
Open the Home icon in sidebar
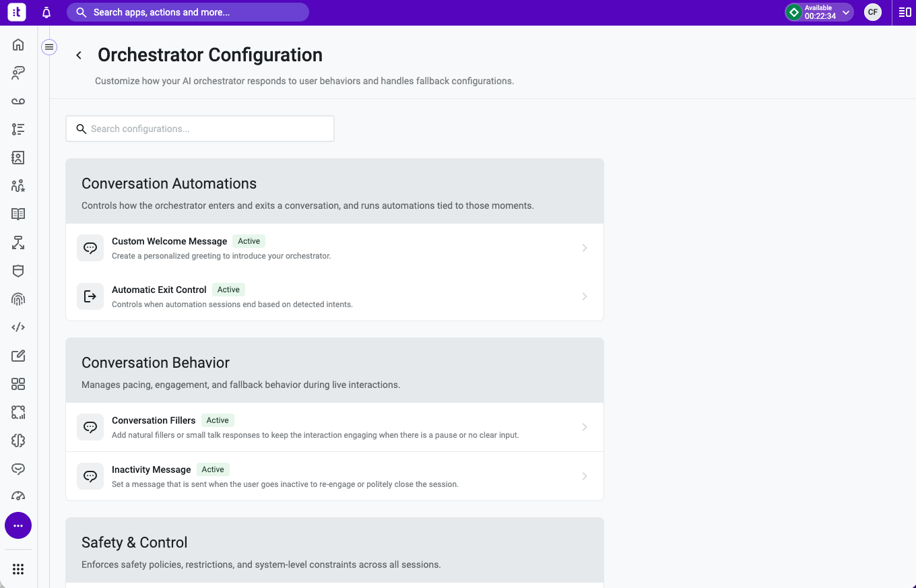coord(18,45)
